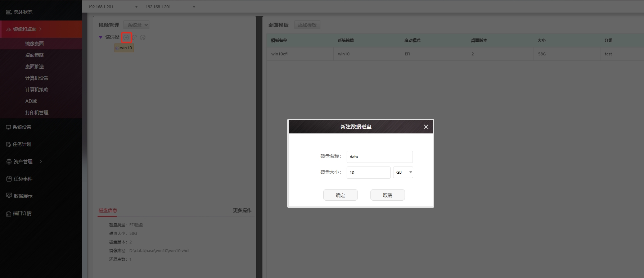Click the third disk icon beside 请选择
Screen dimensions: 644x278
pyautogui.click(x=143, y=37)
